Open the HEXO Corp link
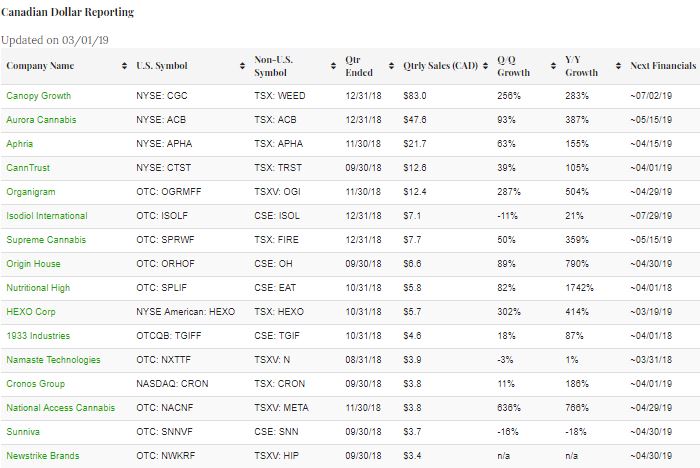This screenshot has width=700, height=468. coord(30,312)
